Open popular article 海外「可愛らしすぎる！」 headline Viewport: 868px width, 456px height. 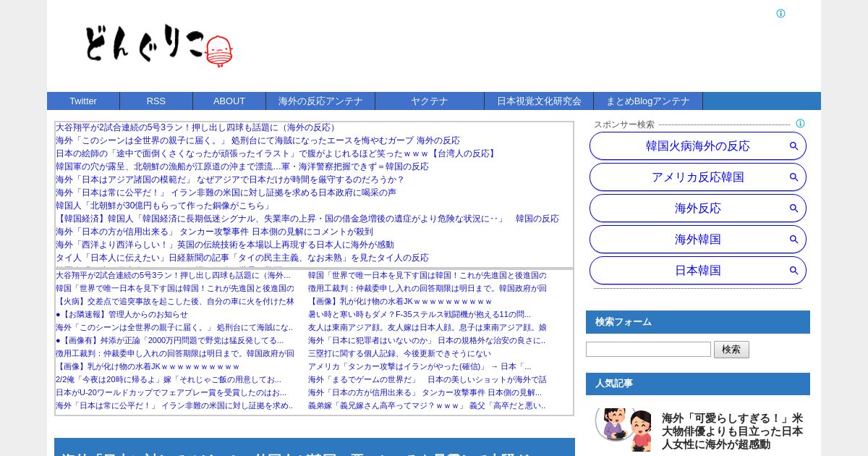pyautogui.click(x=732, y=431)
